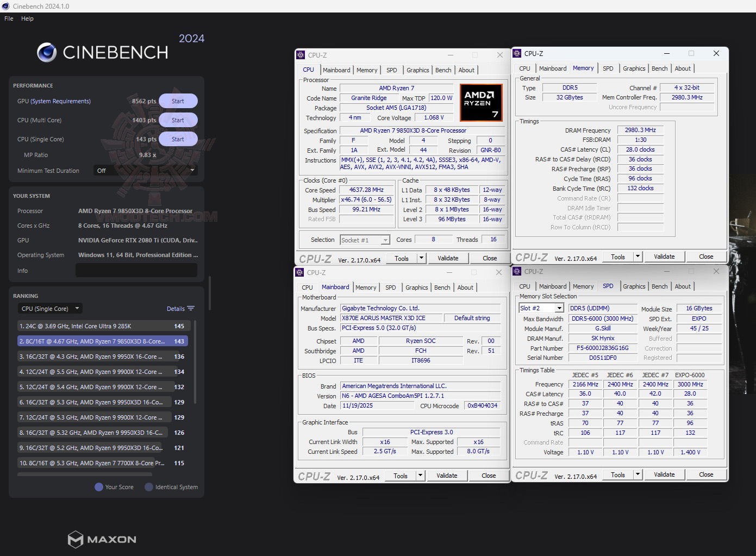
Task: Expand the Minimum Test Duration dropdown
Action: tap(146, 171)
